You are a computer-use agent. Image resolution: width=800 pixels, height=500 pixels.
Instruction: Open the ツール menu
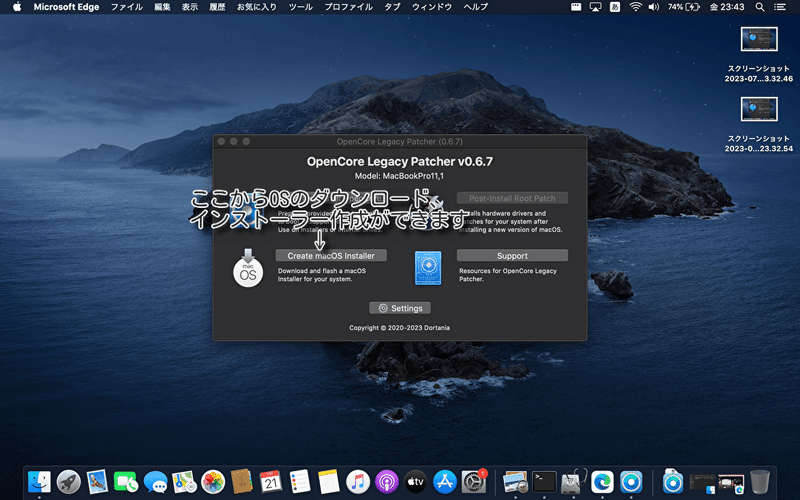coord(301,7)
